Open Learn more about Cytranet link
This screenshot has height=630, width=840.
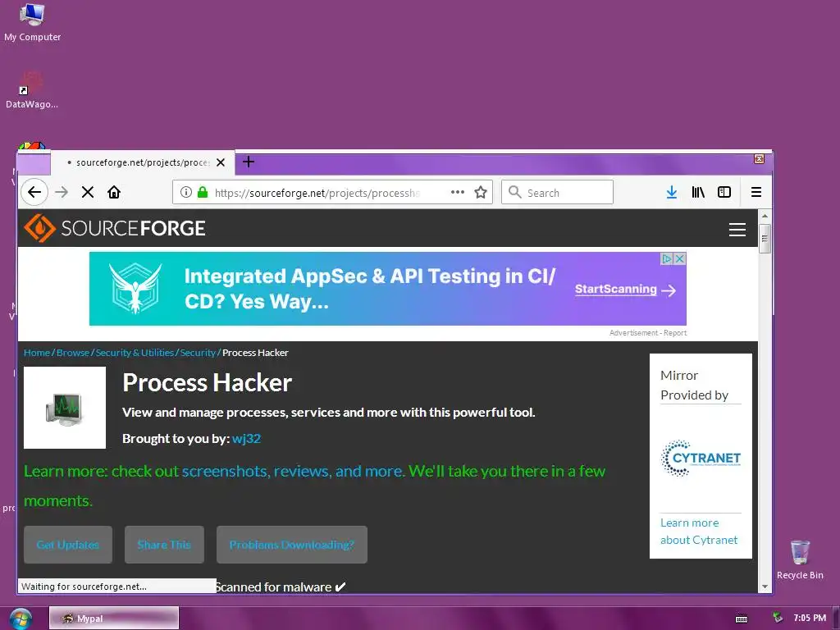(699, 531)
